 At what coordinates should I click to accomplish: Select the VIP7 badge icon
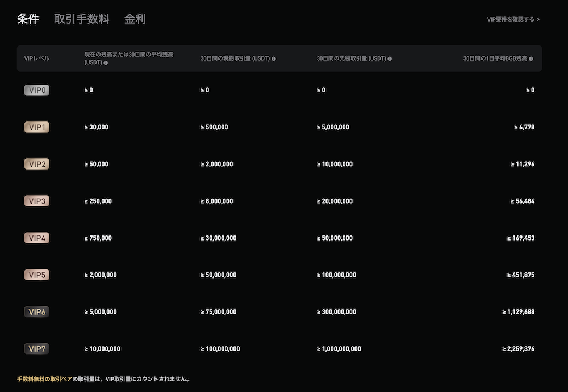point(36,349)
